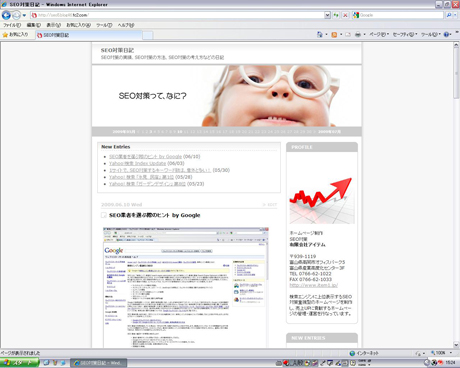Select the SEO対策日記 browser tab
460x368 pixels.
pyautogui.click(x=89, y=35)
